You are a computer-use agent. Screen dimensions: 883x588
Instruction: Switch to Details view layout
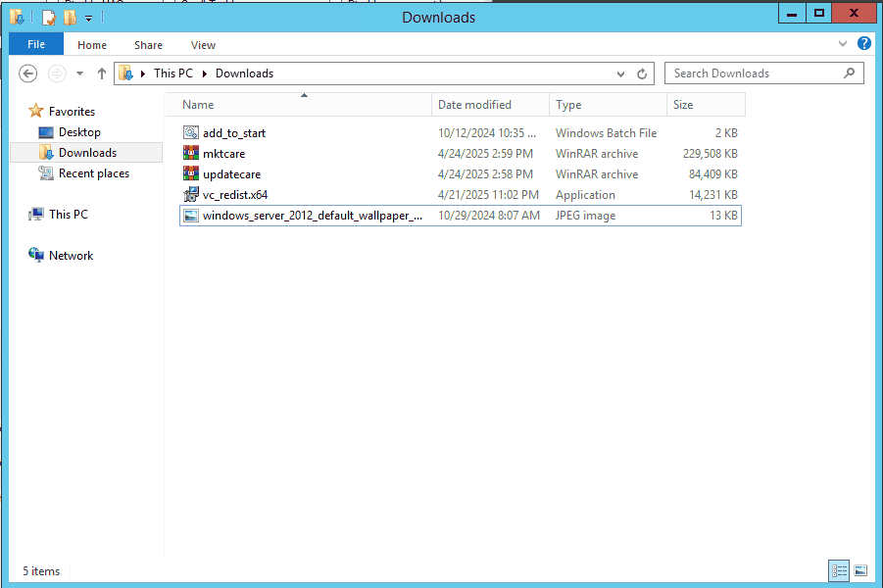pos(839,571)
